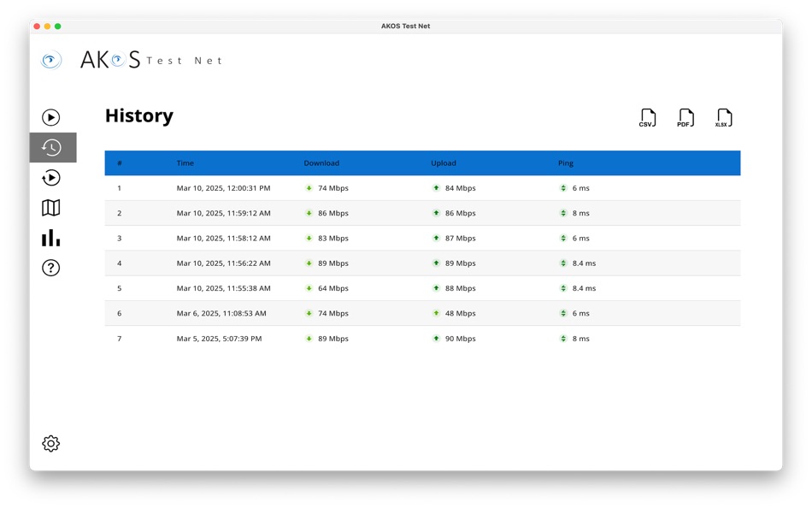Open the bar chart statistics icon

pyautogui.click(x=50, y=238)
